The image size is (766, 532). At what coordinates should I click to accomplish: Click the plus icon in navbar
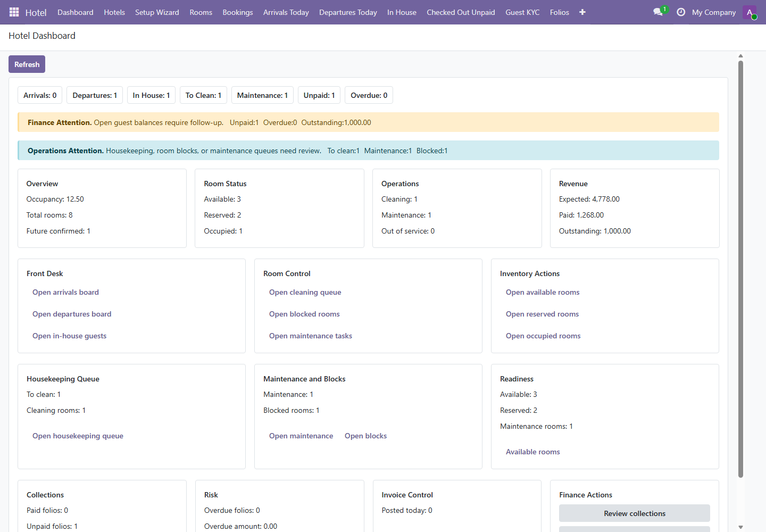pos(582,12)
